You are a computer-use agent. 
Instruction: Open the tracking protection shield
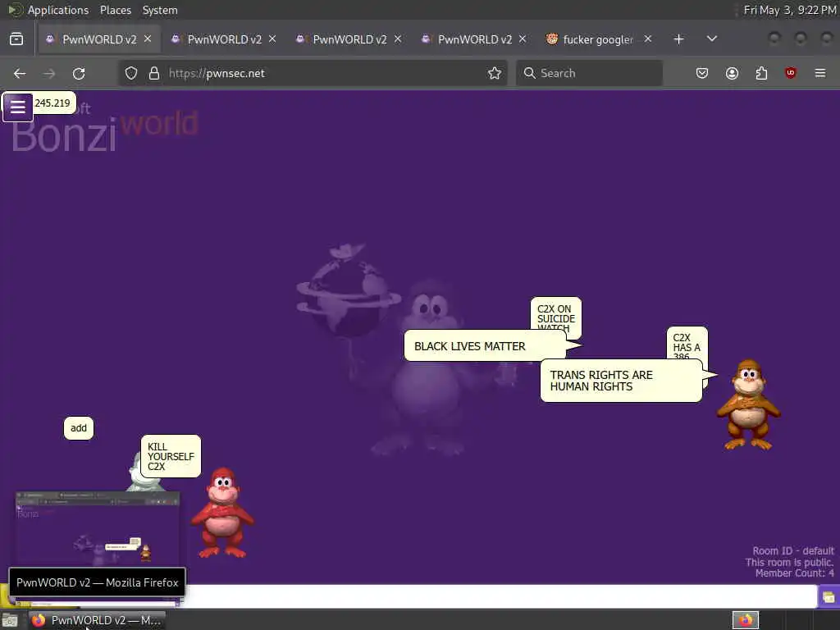pos(131,73)
